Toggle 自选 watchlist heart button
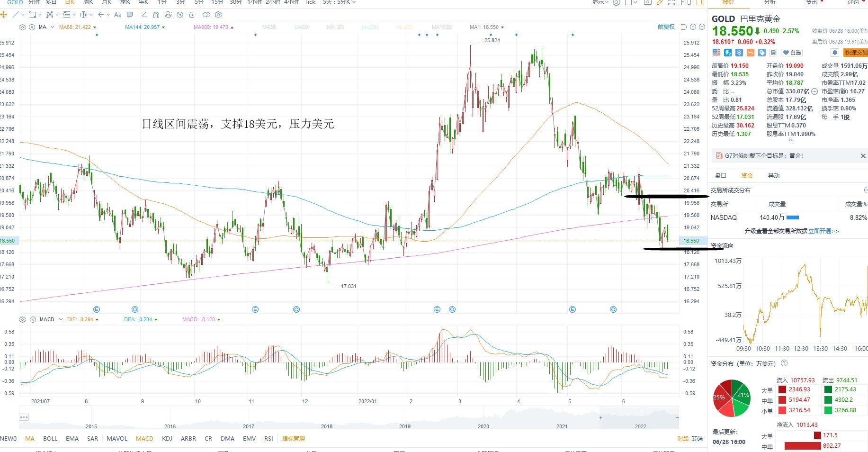Image resolution: width=868 pixels, height=452 pixels. (x=792, y=53)
